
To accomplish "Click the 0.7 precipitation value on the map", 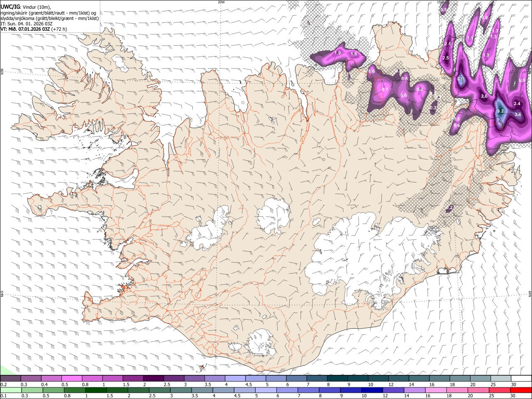I will (385, 89).
